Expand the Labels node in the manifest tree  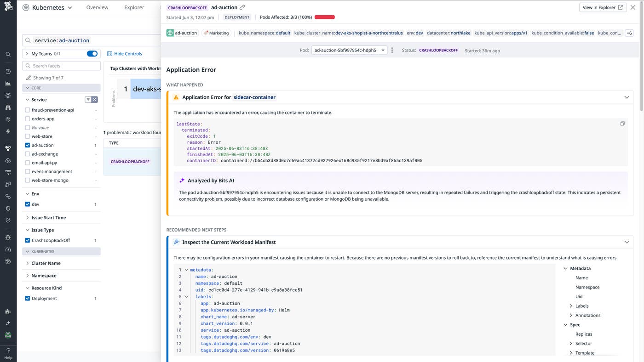click(571, 305)
